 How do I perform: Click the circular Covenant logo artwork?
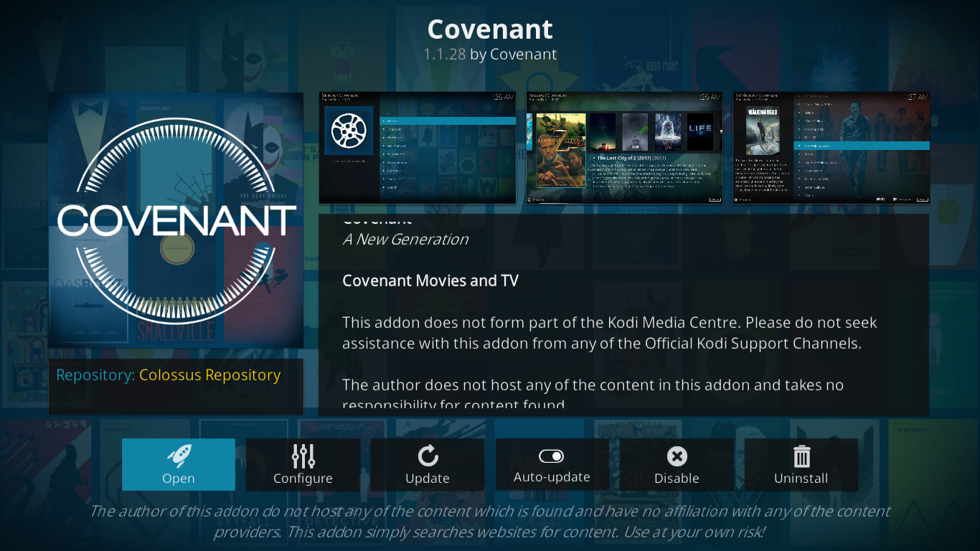176,219
